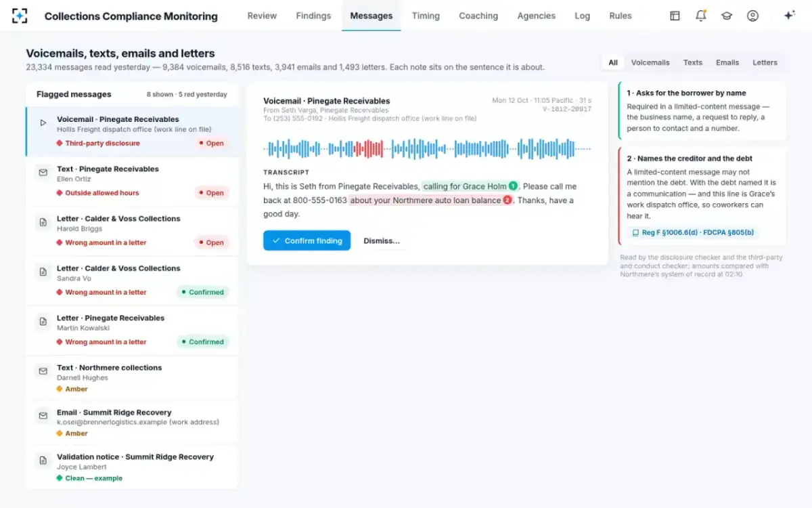Click the voicemail audio waveform start
812x508 pixels.
coord(267,149)
